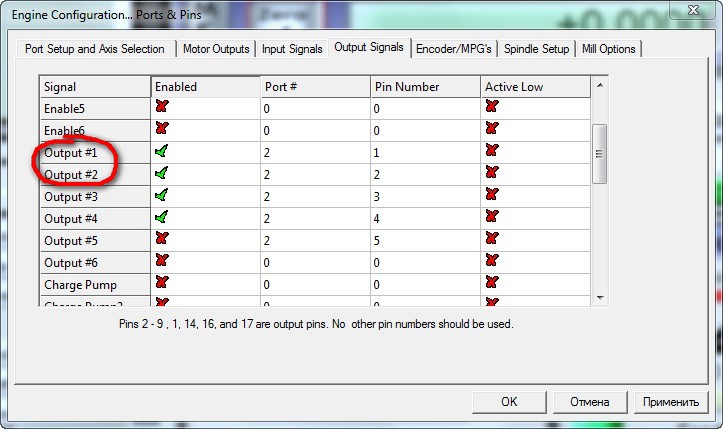This screenshot has height=429, width=723.
Task: Toggle Active Low for Output #5
Action: (x=492, y=238)
